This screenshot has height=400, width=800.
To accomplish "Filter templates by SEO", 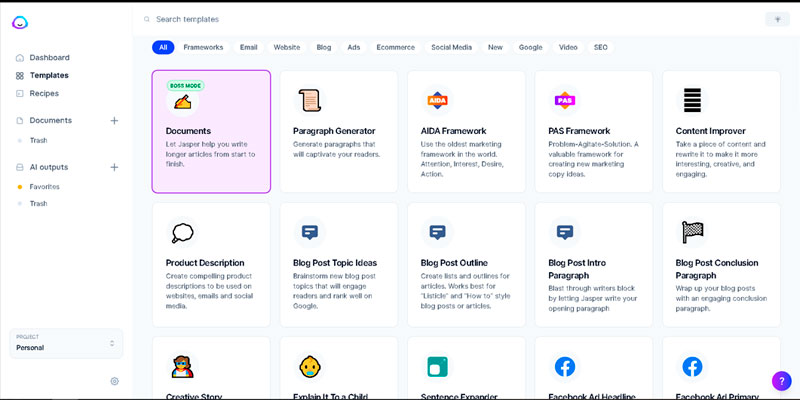I will (601, 47).
